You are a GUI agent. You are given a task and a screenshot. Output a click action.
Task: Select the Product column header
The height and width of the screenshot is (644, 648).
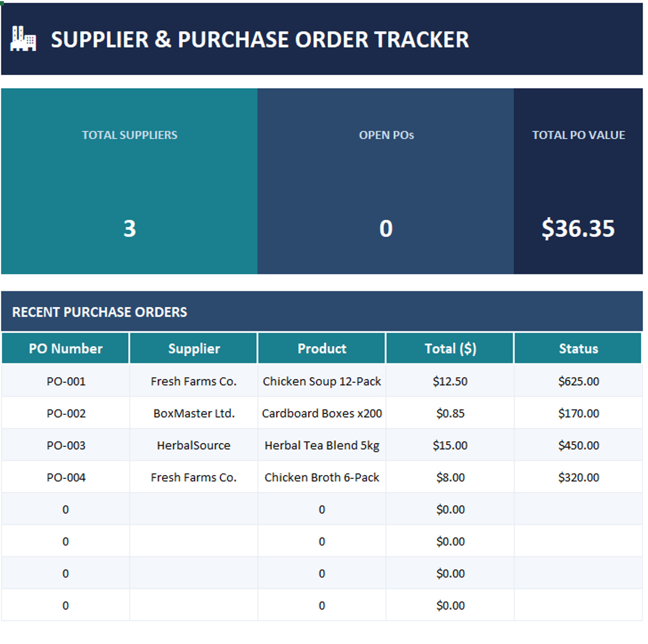(322, 348)
